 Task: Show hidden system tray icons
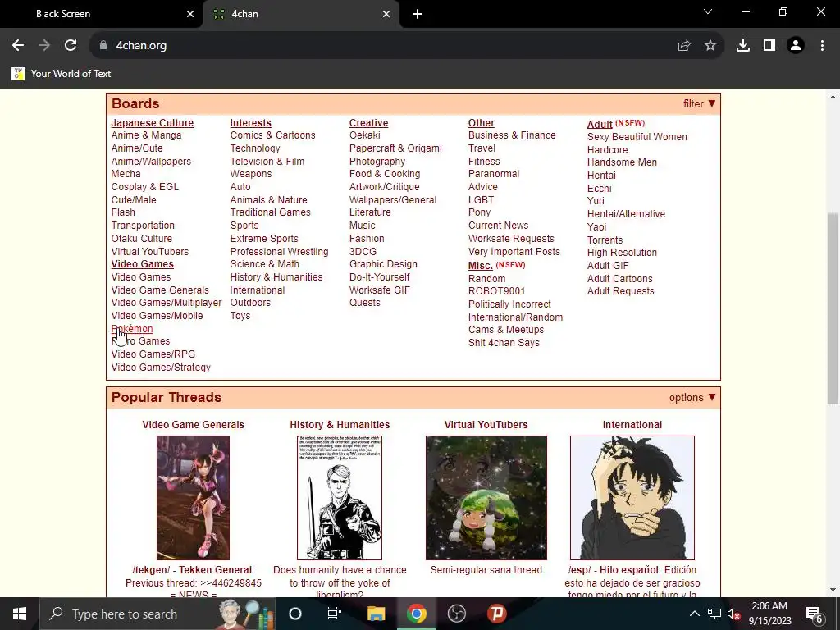coord(694,614)
